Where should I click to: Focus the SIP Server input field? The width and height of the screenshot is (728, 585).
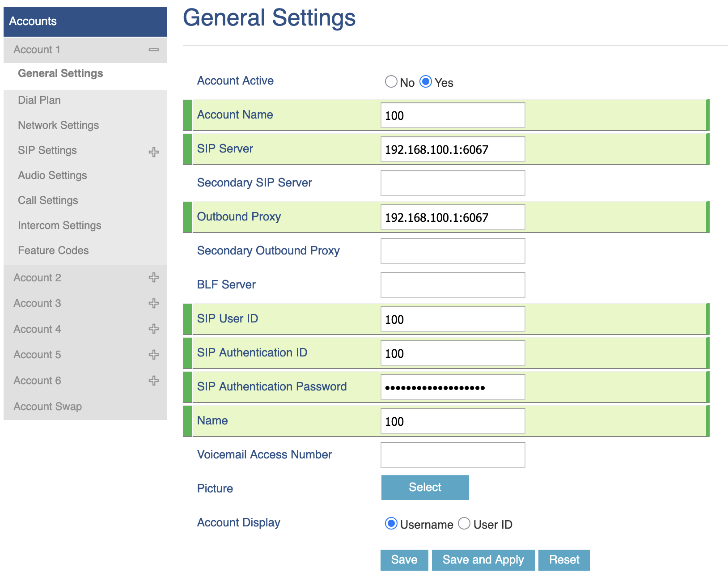453,149
